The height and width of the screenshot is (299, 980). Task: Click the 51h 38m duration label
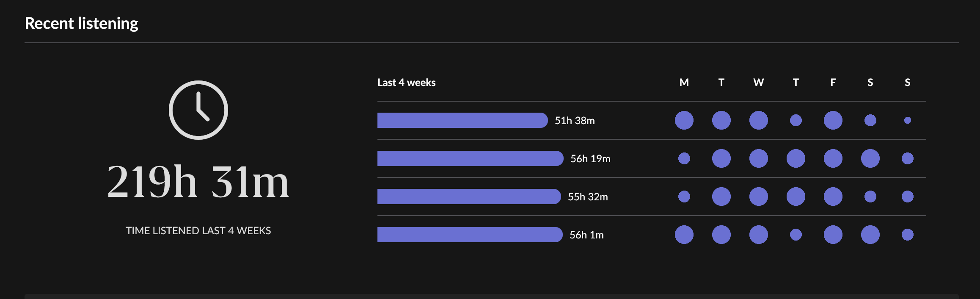pos(575,121)
